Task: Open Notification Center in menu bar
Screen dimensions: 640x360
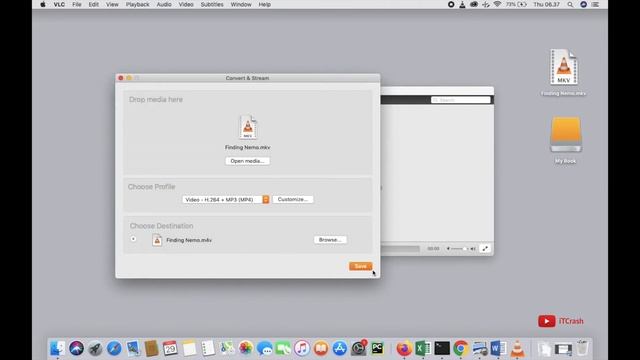Action: (596, 4)
